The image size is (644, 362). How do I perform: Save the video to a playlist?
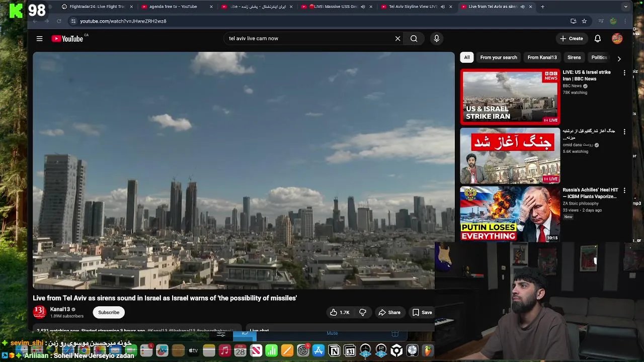click(x=422, y=312)
